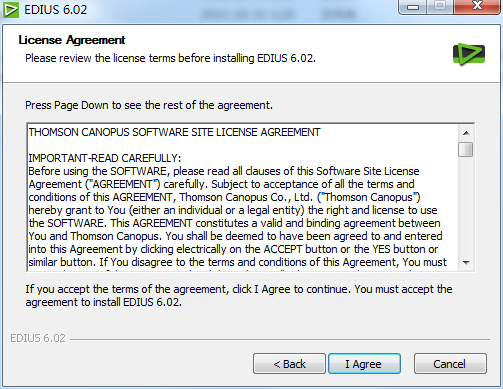The width and height of the screenshot is (503, 389).
Task: Click the 'If you accept the terms' notice
Action: pyautogui.click(x=239, y=296)
